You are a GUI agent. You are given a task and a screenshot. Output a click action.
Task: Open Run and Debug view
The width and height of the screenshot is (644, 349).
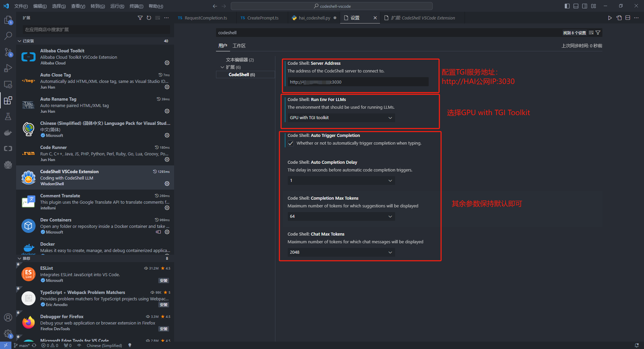tap(8, 68)
